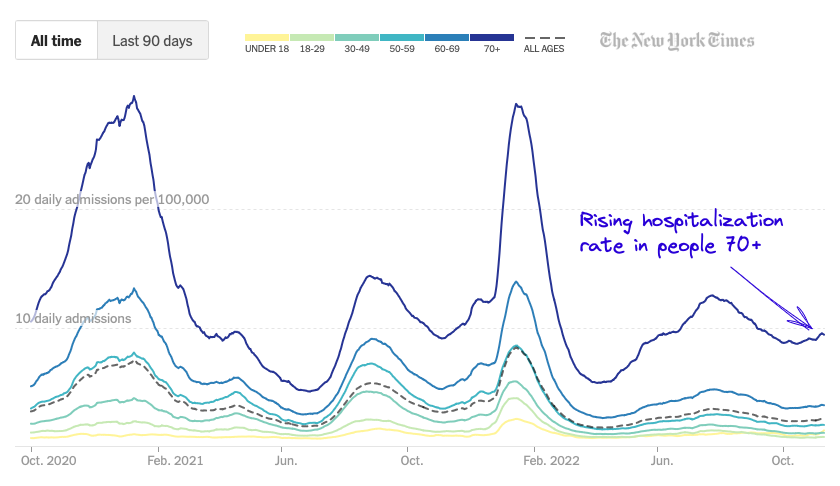
Task: Click the 70+ line peak near Feb. 2022
Action: pos(515,104)
